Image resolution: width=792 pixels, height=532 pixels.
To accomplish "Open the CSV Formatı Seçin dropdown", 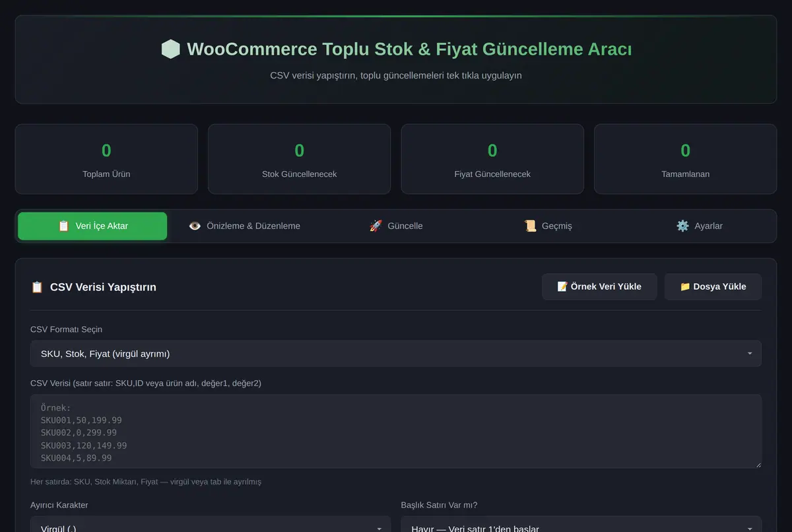I will [x=396, y=354].
